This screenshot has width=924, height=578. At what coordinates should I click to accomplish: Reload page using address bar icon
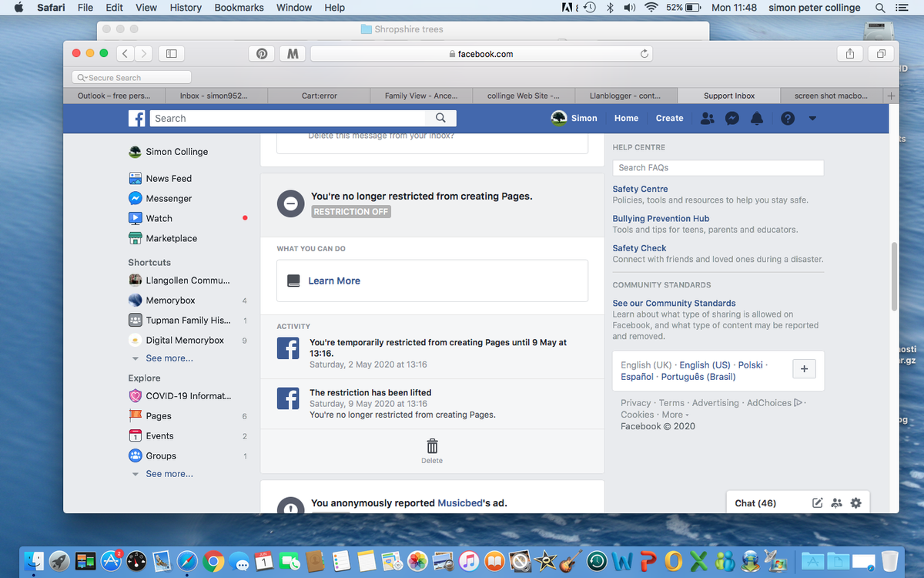(x=644, y=54)
